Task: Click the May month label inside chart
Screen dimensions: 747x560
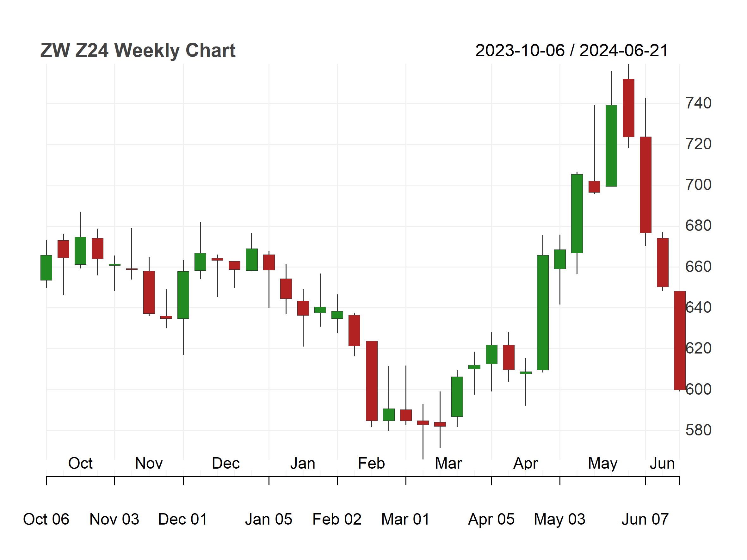Action: pos(603,464)
